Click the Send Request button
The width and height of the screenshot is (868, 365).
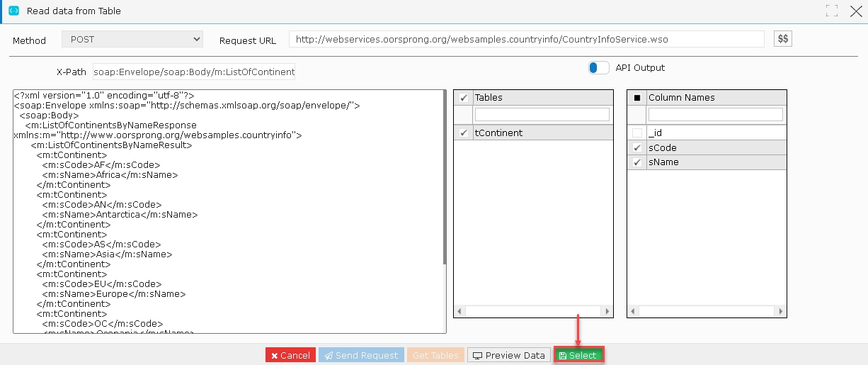point(361,355)
